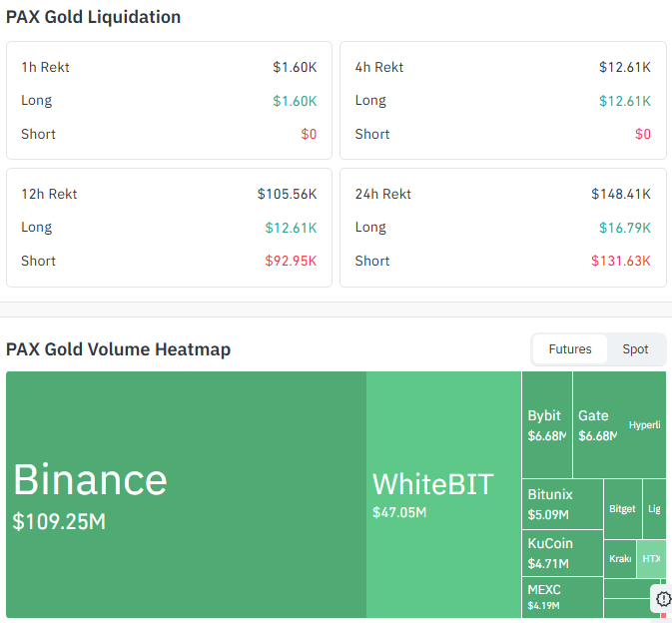Click the '12h Rekt' label
The image size is (672, 623).
click(x=49, y=194)
